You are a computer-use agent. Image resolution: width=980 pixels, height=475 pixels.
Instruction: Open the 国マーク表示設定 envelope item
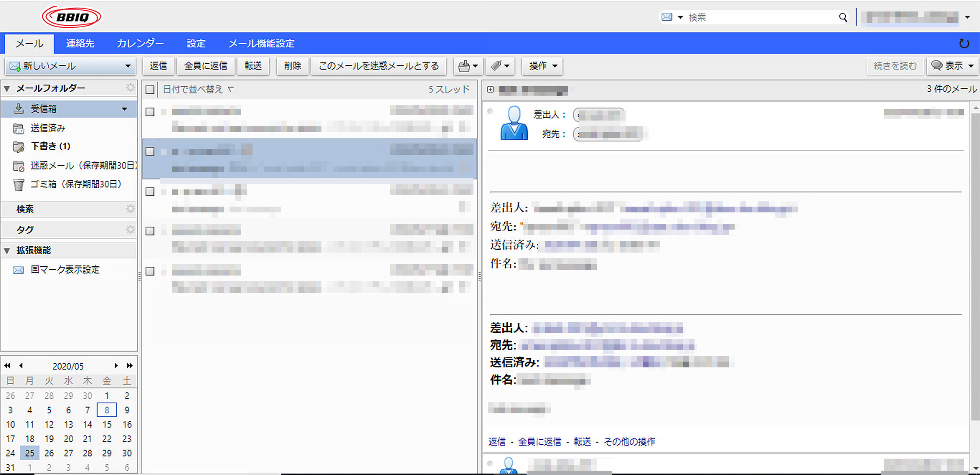click(x=65, y=270)
